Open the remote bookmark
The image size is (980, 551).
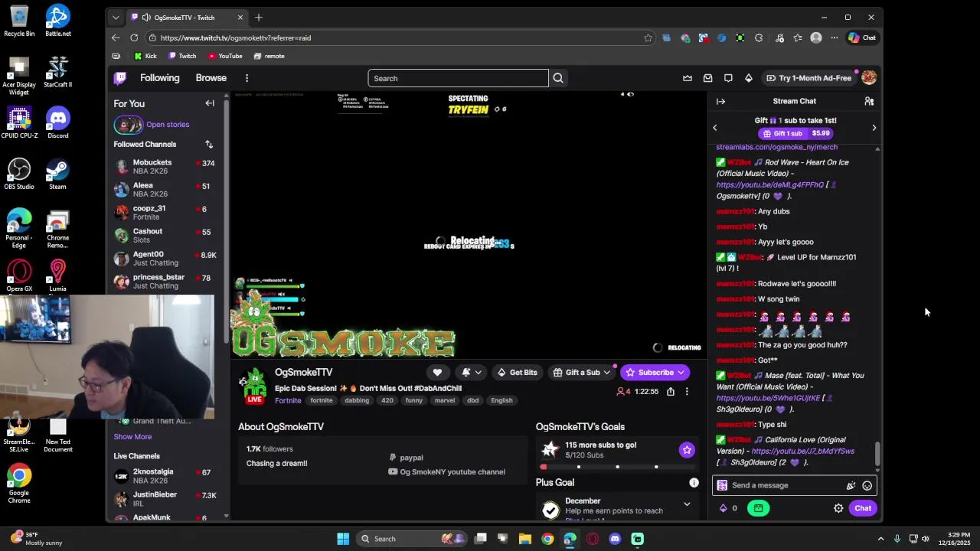pyautogui.click(x=269, y=56)
